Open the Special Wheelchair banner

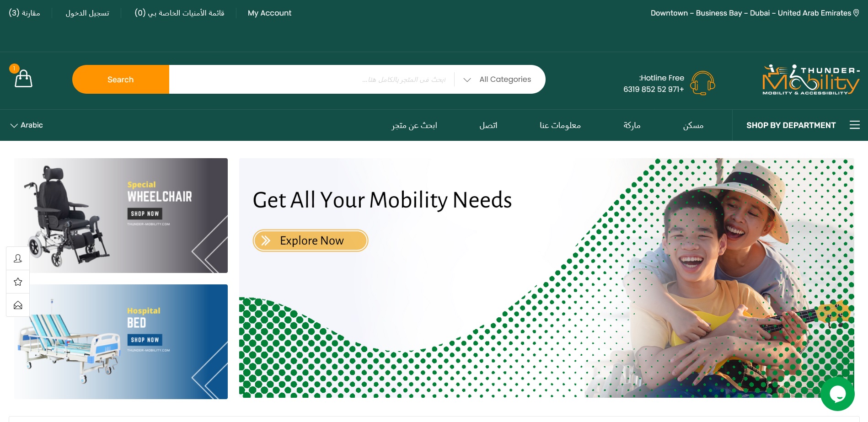[121, 215]
